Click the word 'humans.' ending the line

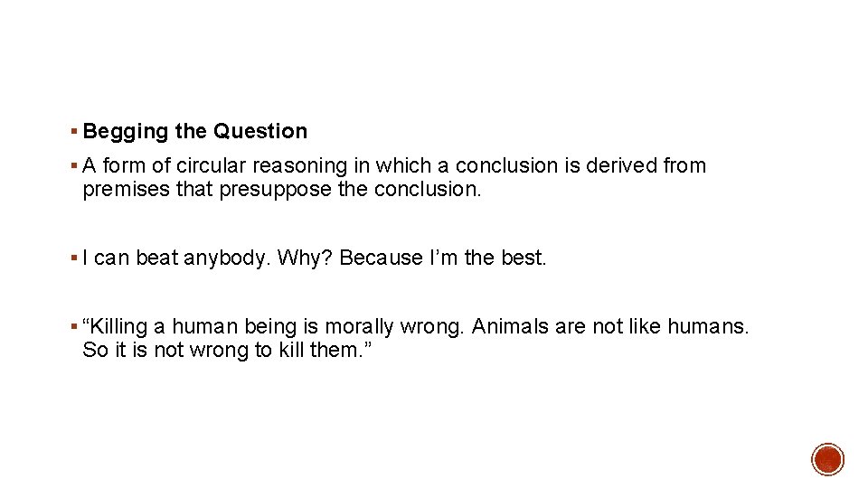point(708,326)
